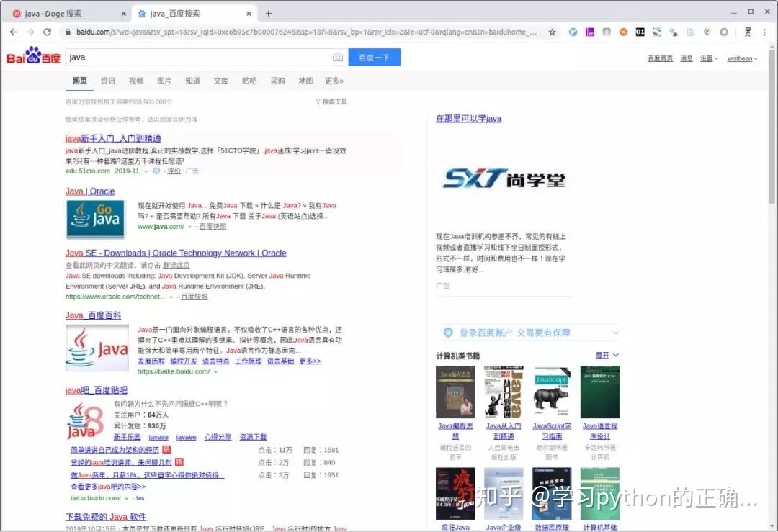Open 百度快照 for www.java.com result
The image size is (778, 532).
213,227
